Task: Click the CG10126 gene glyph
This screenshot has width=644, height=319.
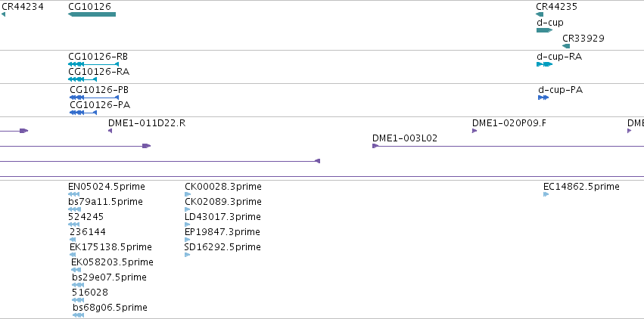Action: 92,14
